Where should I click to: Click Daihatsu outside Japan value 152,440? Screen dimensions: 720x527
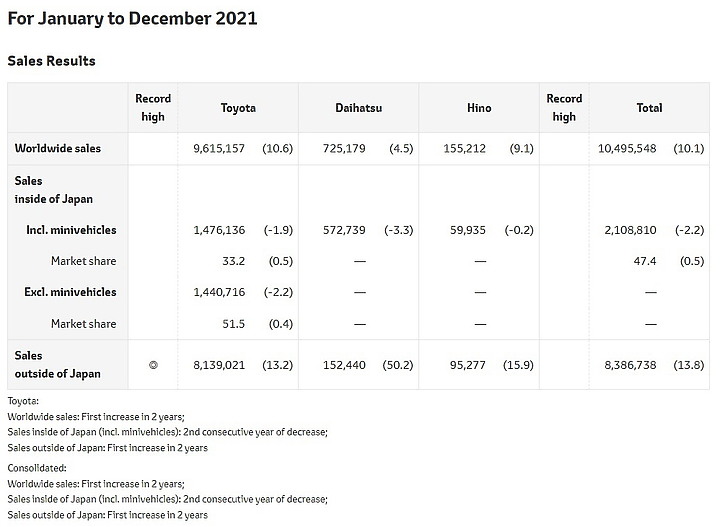point(344,365)
